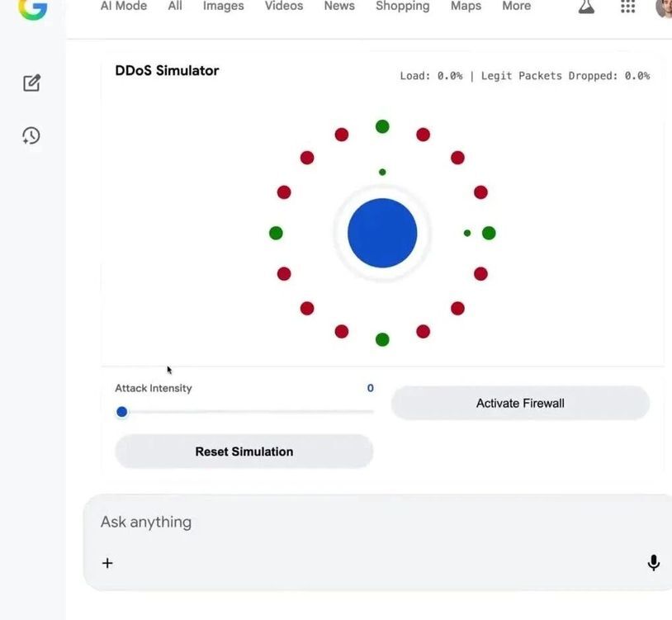Open AI Mode history clock icon

click(x=31, y=136)
